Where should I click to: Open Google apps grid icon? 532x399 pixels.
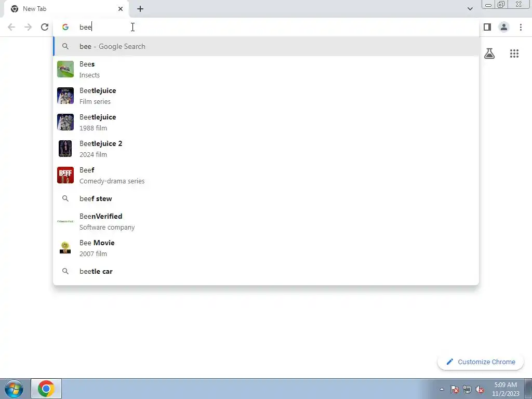pyautogui.click(x=514, y=54)
